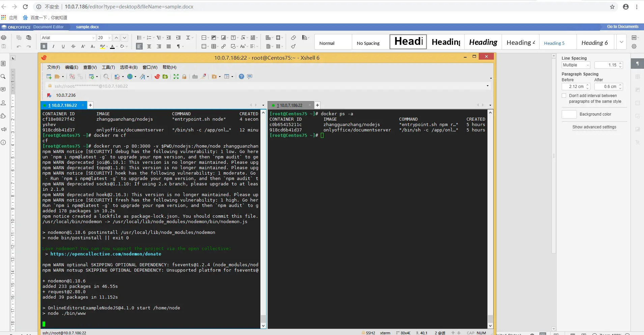This screenshot has height=335, width=644.
Task: Open the 编辑(E) menu in Xshell
Action: pyautogui.click(x=72, y=67)
